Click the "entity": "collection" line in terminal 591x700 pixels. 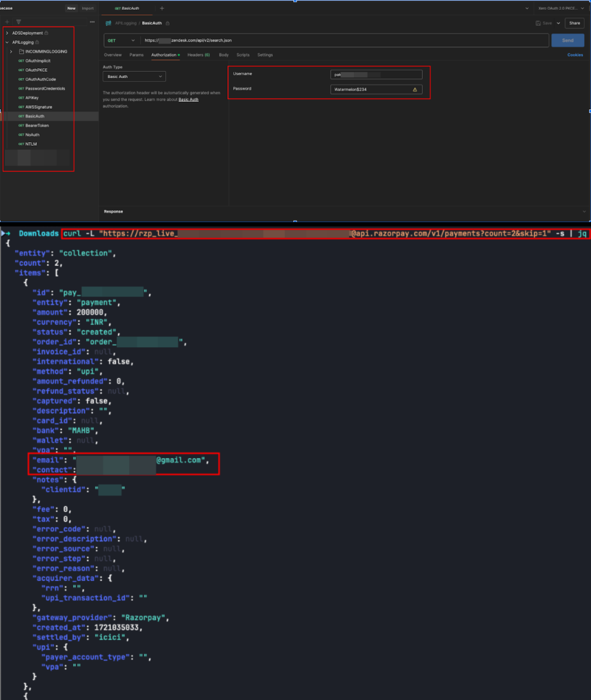pos(65,253)
